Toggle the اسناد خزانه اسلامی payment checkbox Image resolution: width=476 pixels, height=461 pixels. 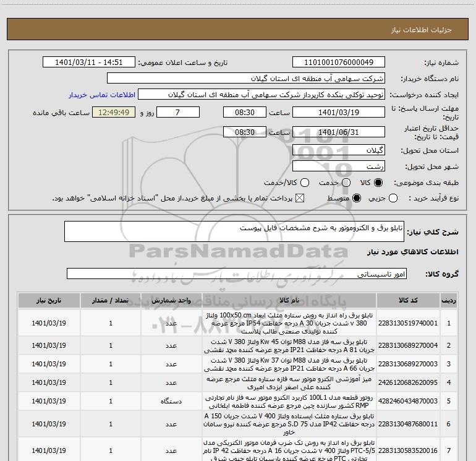pyautogui.click(x=300, y=199)
